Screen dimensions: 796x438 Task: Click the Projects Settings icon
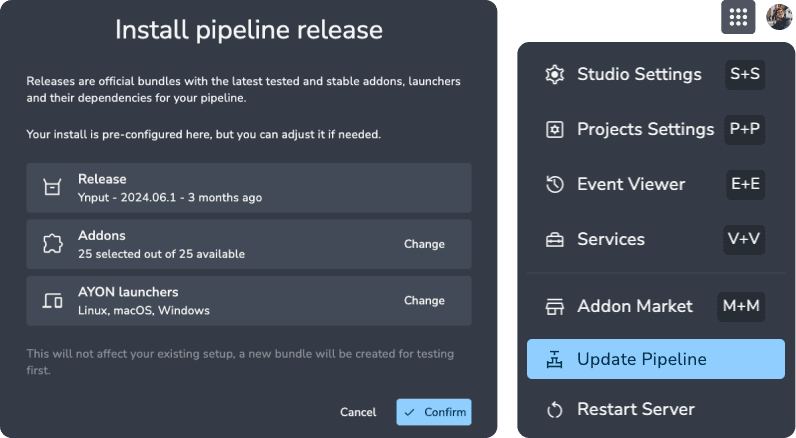(x=554, y=130)
